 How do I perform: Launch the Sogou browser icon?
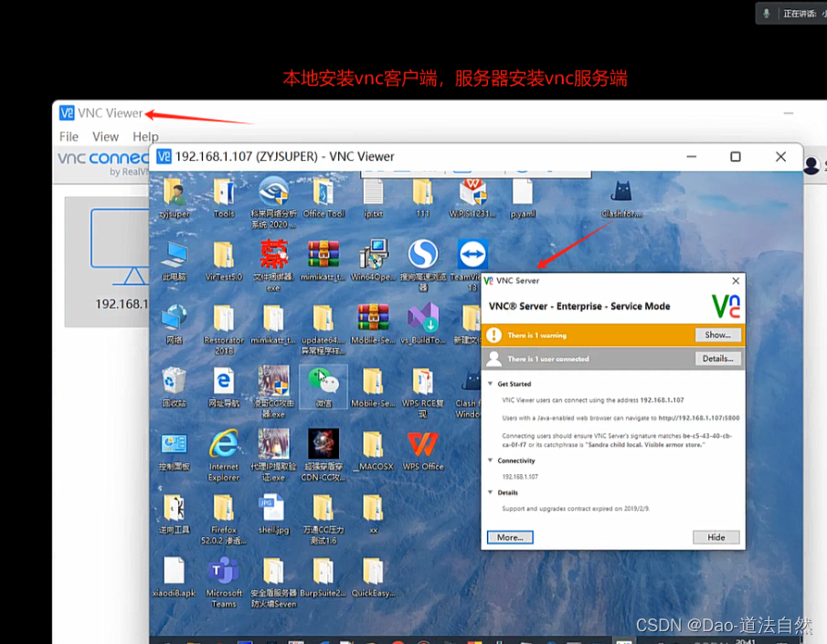[x=423, y=254]
